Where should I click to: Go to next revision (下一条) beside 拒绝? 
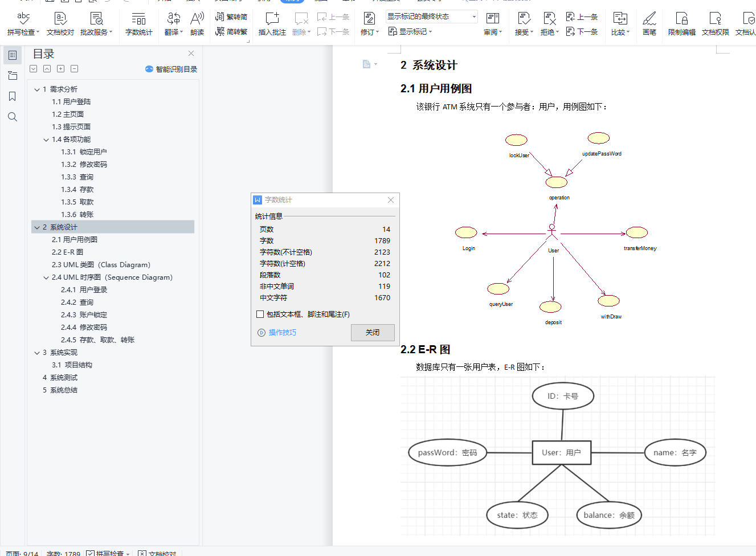tap(582, 32)
